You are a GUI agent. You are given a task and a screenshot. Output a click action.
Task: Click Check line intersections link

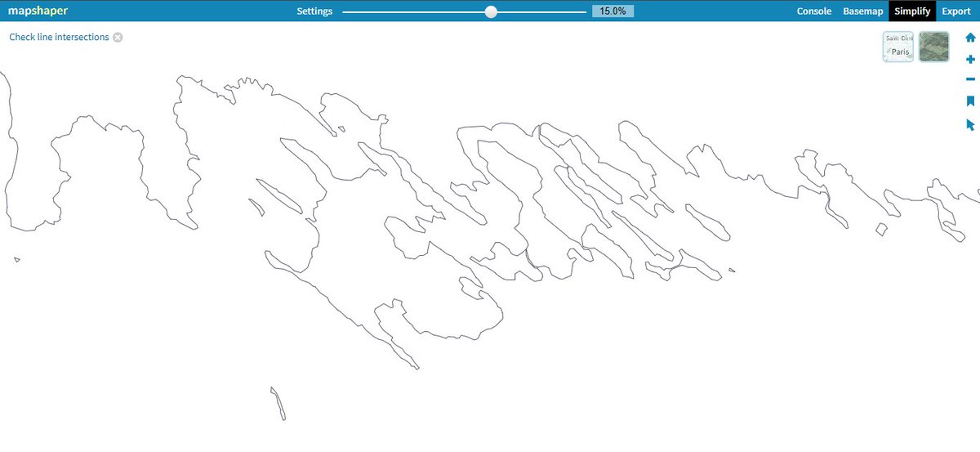click(59, 38)
